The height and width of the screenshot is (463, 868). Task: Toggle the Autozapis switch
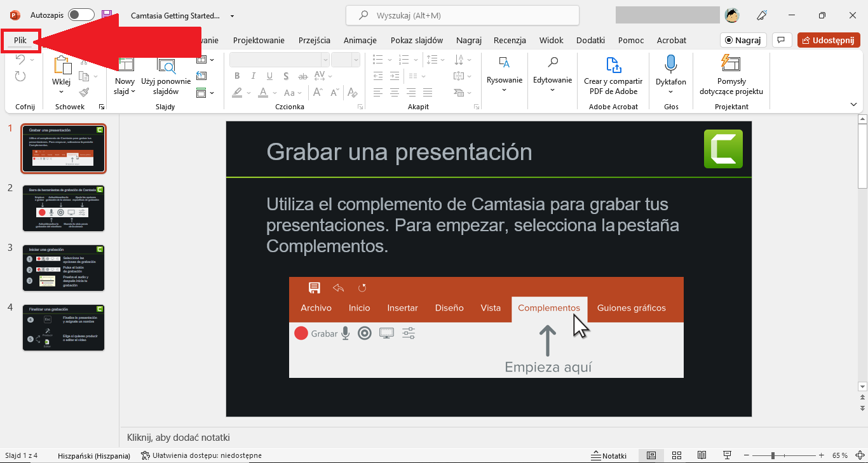point(81,15)
